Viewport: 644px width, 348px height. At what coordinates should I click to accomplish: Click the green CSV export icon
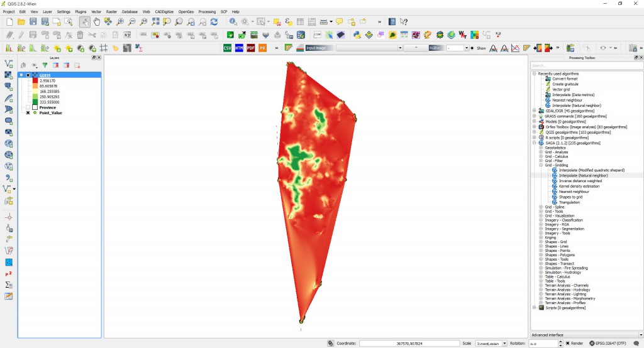(x=228, y=48)
